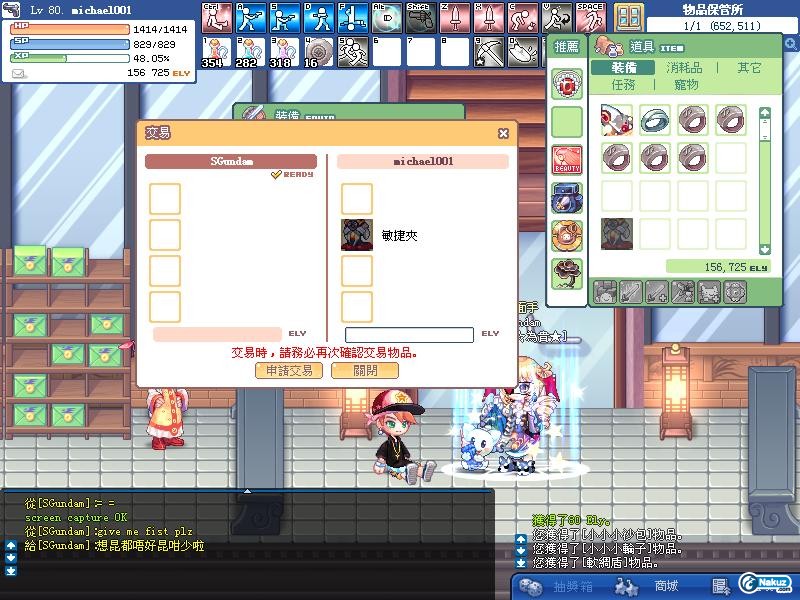Screen dimensions: 800x600
Task: Activate the A-key gun shot skill
Action: 251,17
